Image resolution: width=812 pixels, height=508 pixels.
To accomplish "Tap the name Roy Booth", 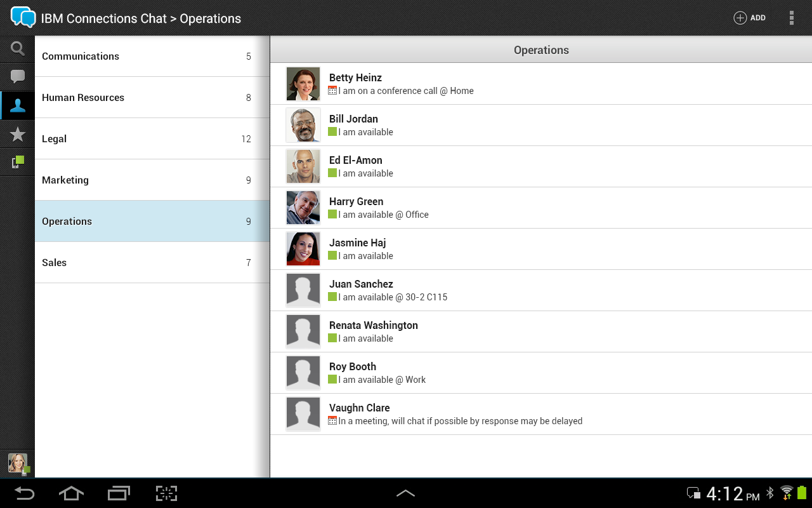I will [x=353, y=366].
